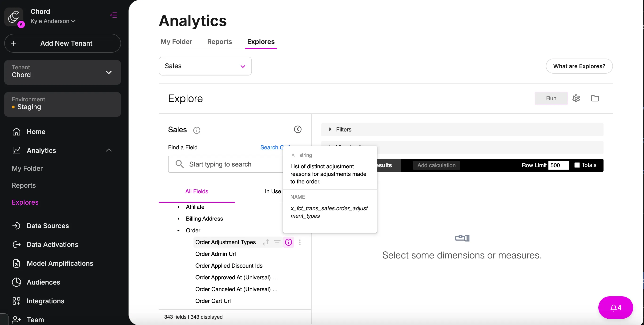Click the Find a Field search input
The height and width of the screenshot is (325, 644).
pyautogui.click(x=225, y=164)
